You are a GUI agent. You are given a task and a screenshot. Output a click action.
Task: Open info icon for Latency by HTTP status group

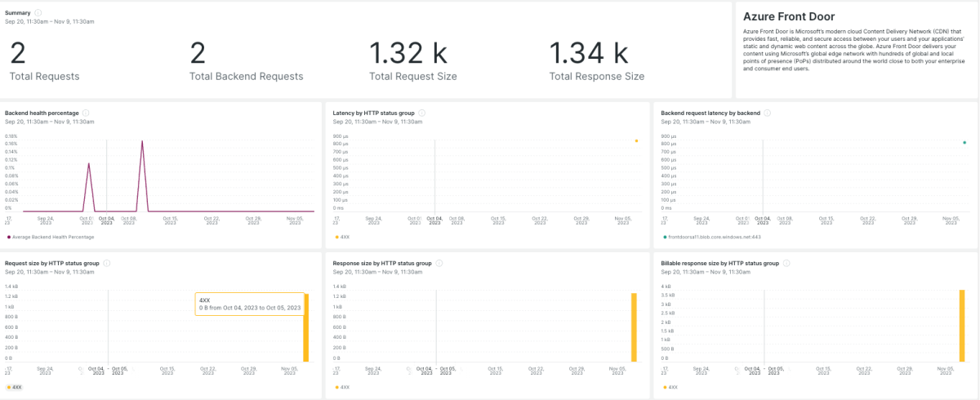[x=422, y=113]
